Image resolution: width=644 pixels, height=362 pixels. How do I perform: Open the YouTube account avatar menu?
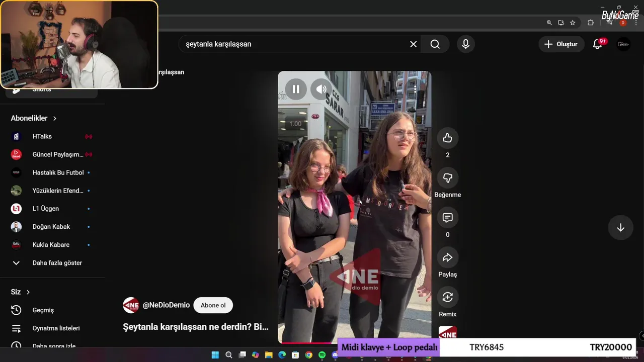click(x=623, y=44)
